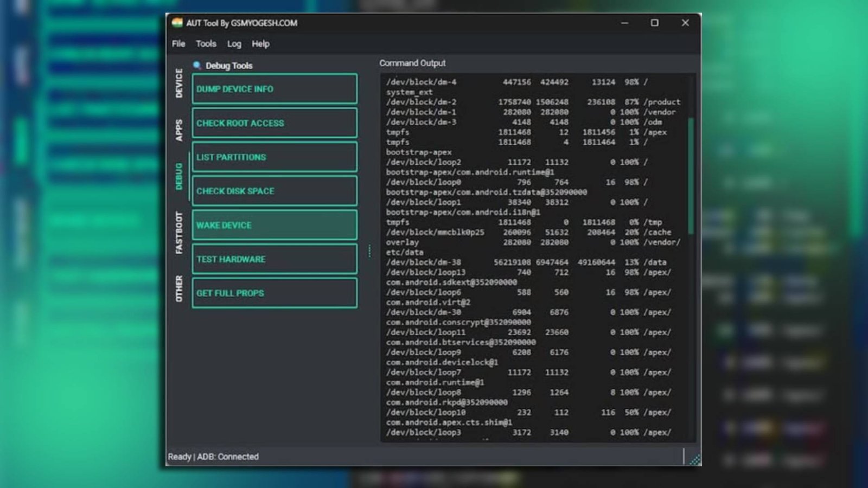This screenshot has height=488, width=868.
Task: Click the WAKE DEVICE button
Action: 275,224
